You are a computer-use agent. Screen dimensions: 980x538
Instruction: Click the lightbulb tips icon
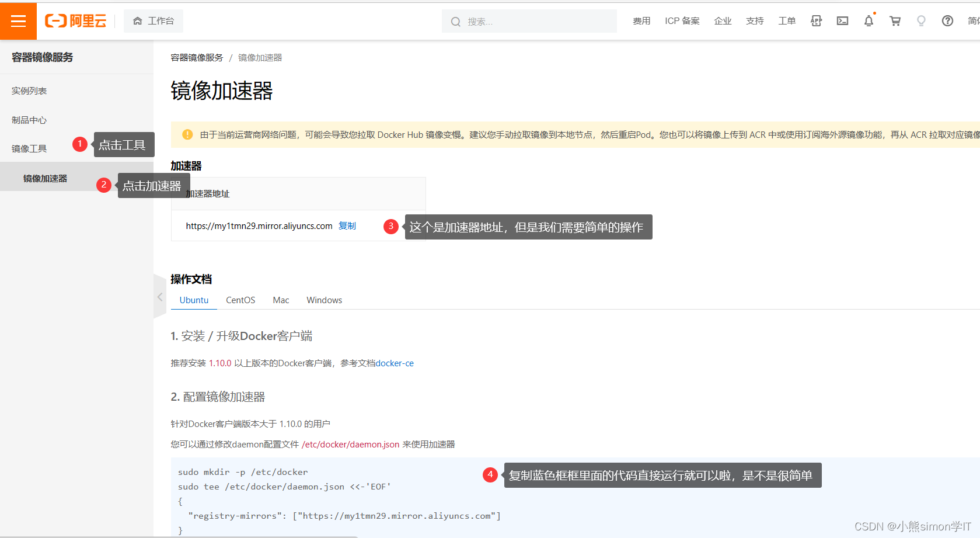click(x=921, y=21)
